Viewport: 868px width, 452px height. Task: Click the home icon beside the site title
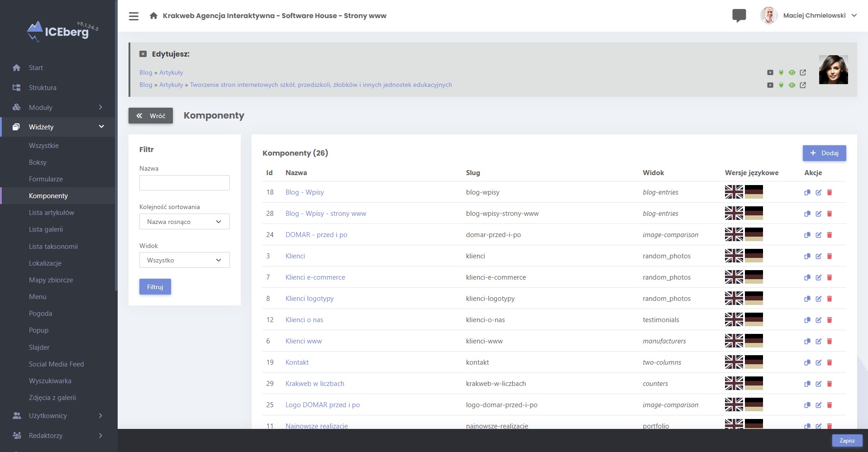(x=153, y=16)
